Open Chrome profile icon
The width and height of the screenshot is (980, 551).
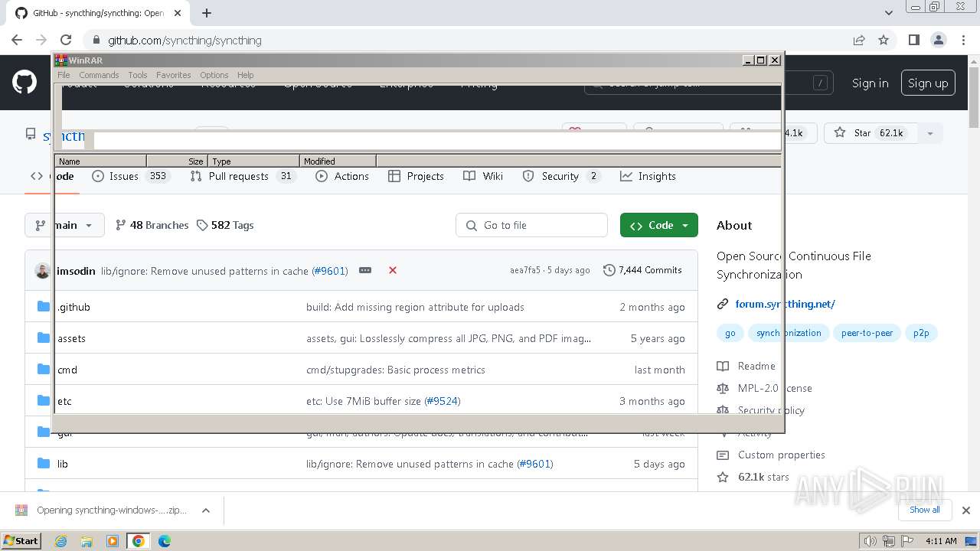938,40
